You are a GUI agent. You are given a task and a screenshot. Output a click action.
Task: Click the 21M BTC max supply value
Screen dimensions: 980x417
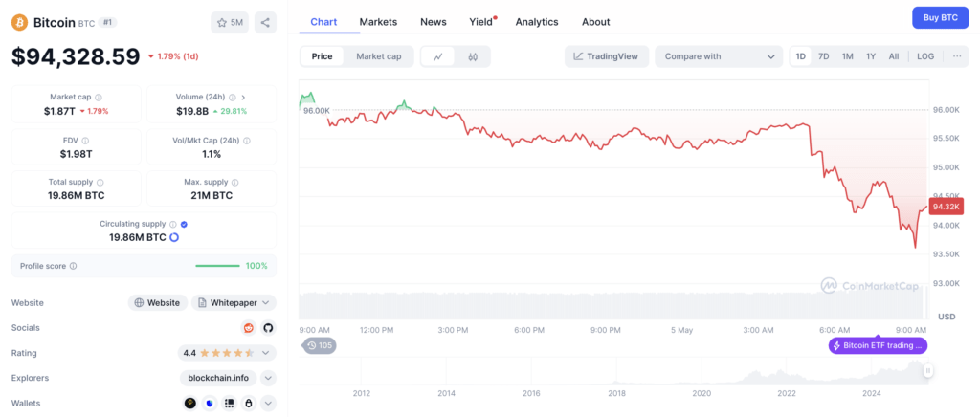click(212, 195)
